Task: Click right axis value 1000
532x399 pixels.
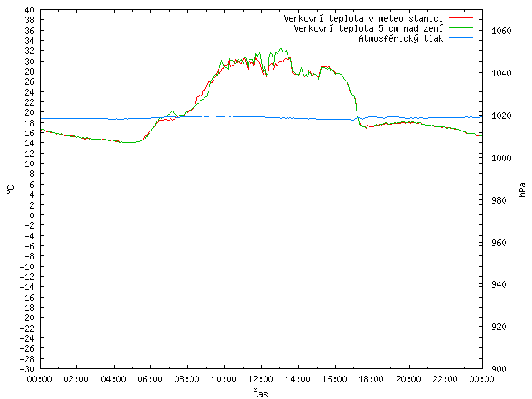Action: 501,158
